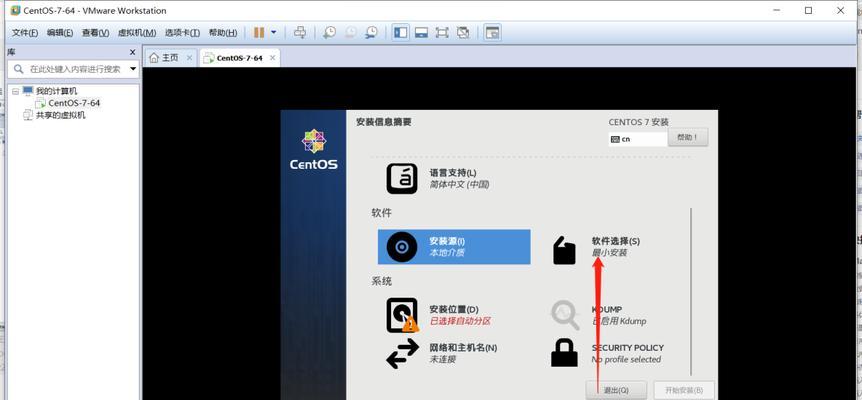Open the 帮助(H) menu
This screenshot has height=400, width=862.
point(223,33)
